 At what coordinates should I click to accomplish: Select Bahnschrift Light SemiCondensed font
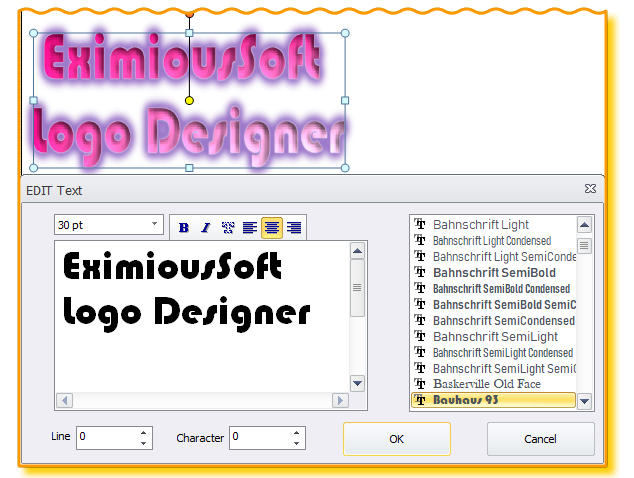coord(494,256)
